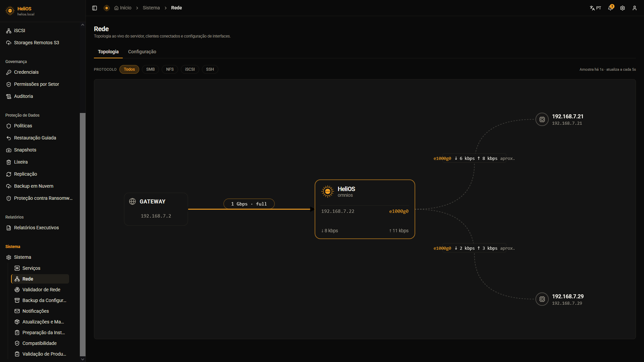644x362 pixels.
Task: Click the Backup em Nuvem cloud icon
Action: point(9,186)
